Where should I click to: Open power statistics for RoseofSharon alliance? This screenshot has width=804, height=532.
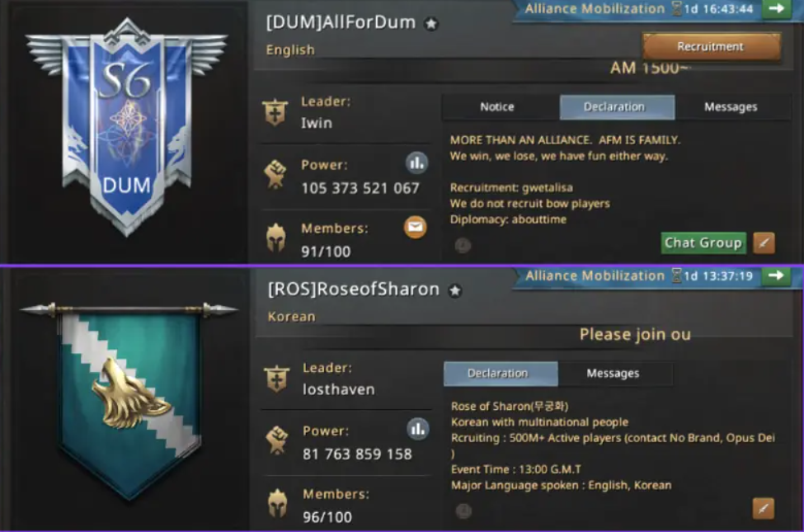pos(418,429)
